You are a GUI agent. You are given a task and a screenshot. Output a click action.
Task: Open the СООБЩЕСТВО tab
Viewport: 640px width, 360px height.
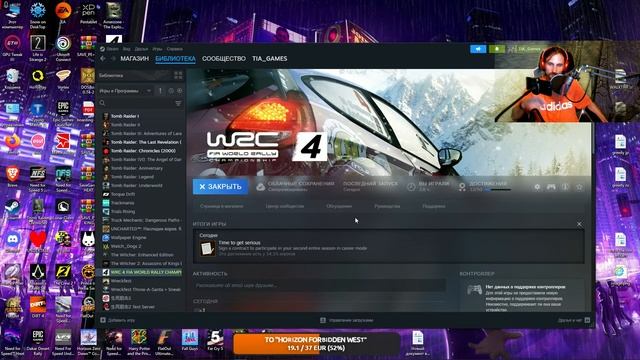click(x=224, y=59)
